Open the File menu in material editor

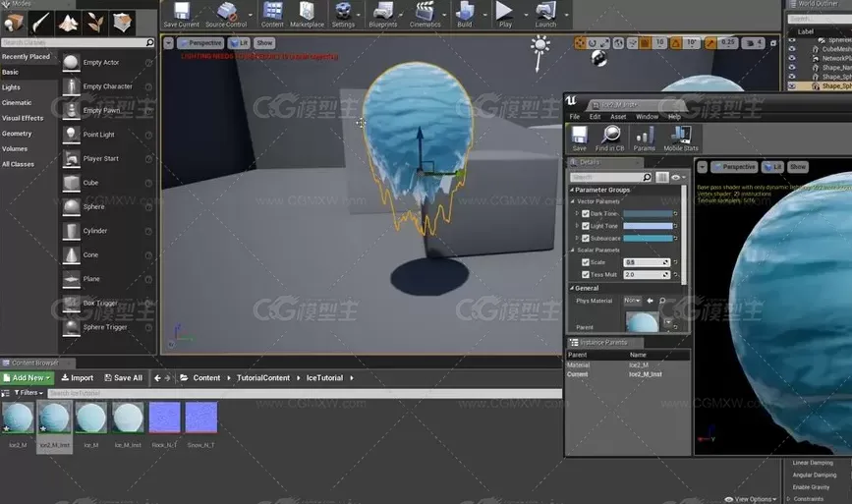click(x=574, y=117)
